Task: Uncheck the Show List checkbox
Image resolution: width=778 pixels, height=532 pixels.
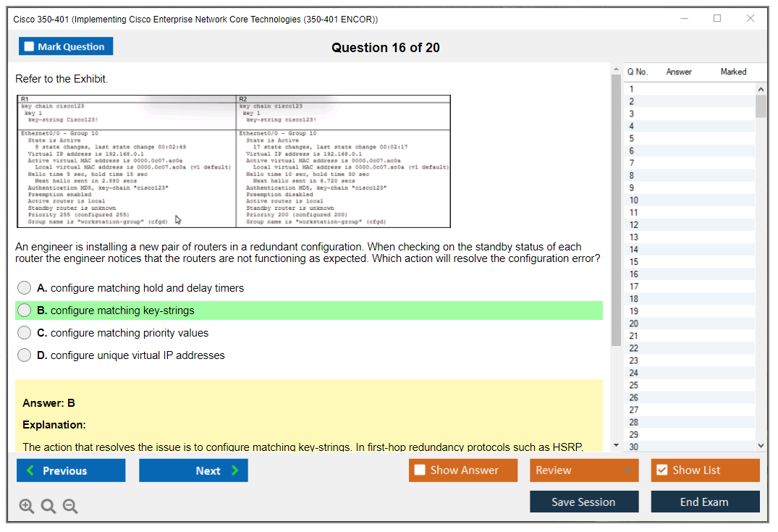Action: coord(662,470)
